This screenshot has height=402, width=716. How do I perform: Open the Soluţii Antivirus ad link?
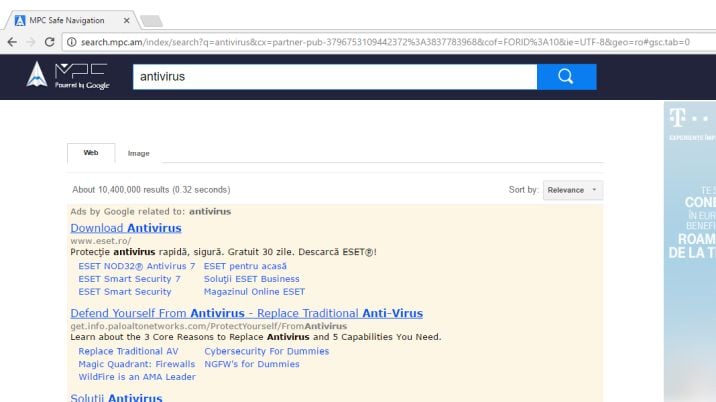pyautogui.click(x=116, y=397)
